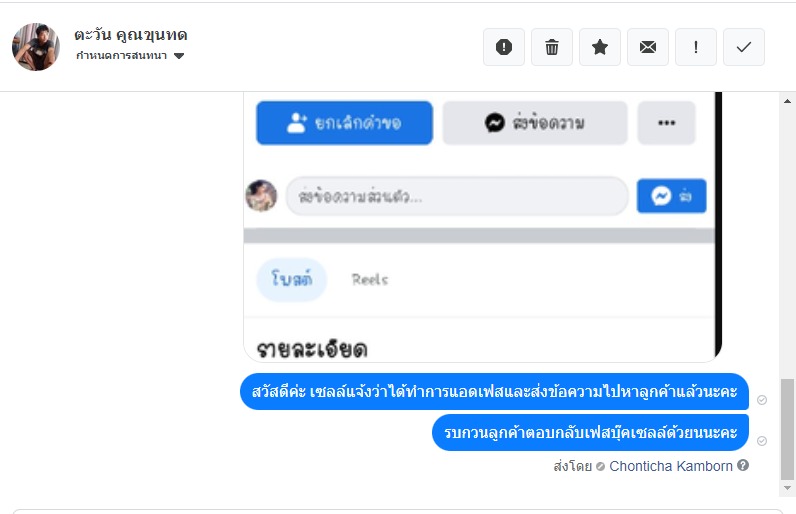Click the ellipsis more options button
796x514 pixels.
pyautogui.click(x=666, y=123)
